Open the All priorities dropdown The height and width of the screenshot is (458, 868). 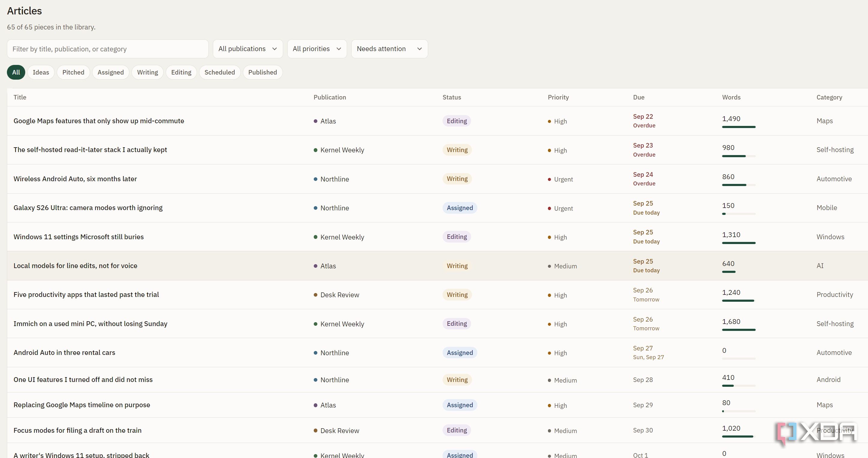(x=317, y=49)
